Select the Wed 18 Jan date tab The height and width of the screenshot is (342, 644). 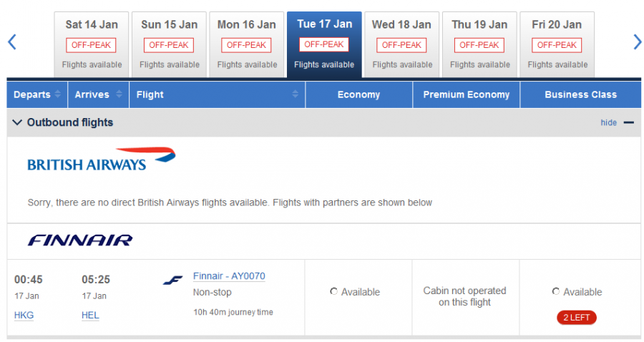click(401, 44)
